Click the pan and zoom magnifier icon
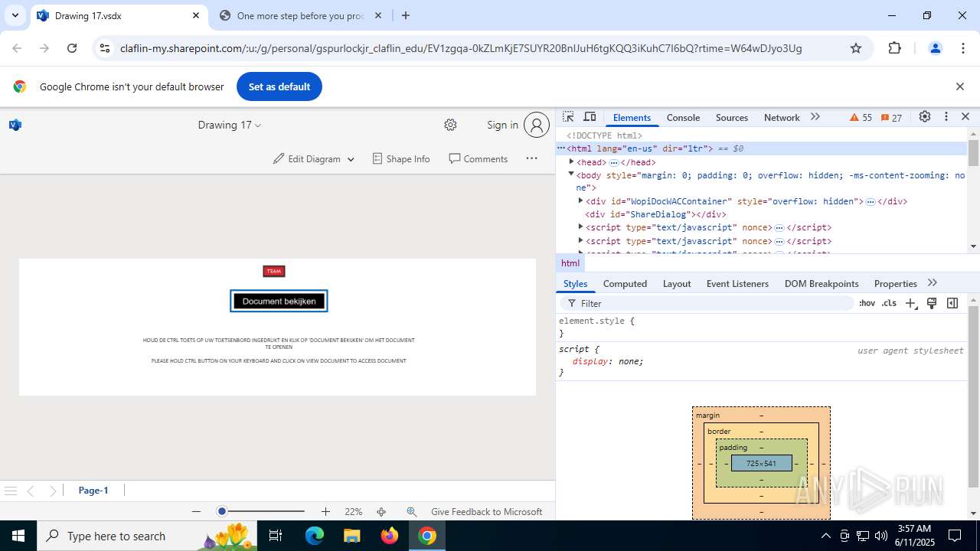 coord(412,511)
